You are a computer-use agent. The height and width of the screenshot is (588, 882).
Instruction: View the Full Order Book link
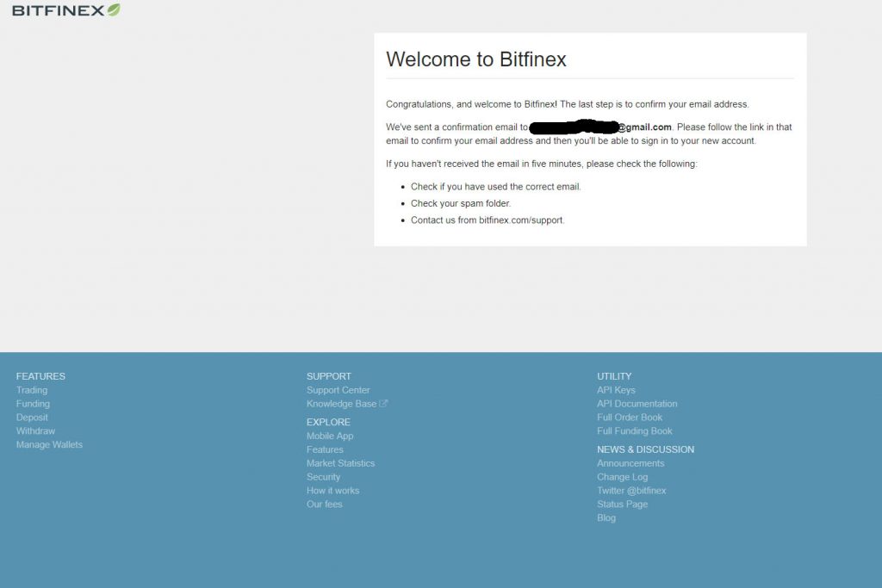click(630, 417)
